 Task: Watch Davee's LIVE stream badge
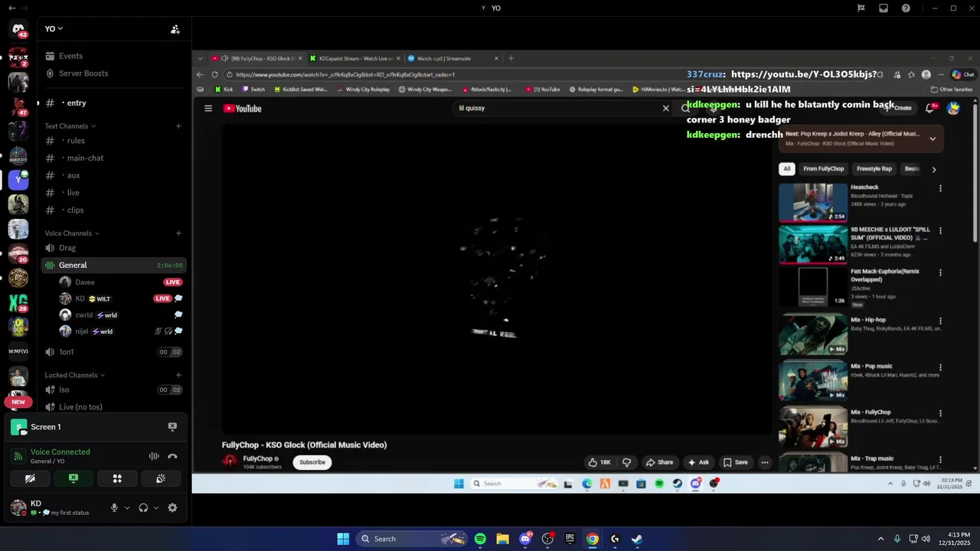click(x=172, y=282)
